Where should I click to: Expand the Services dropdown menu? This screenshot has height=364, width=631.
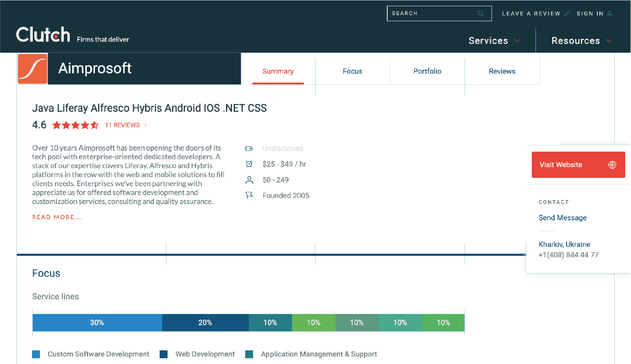point(494,41)
